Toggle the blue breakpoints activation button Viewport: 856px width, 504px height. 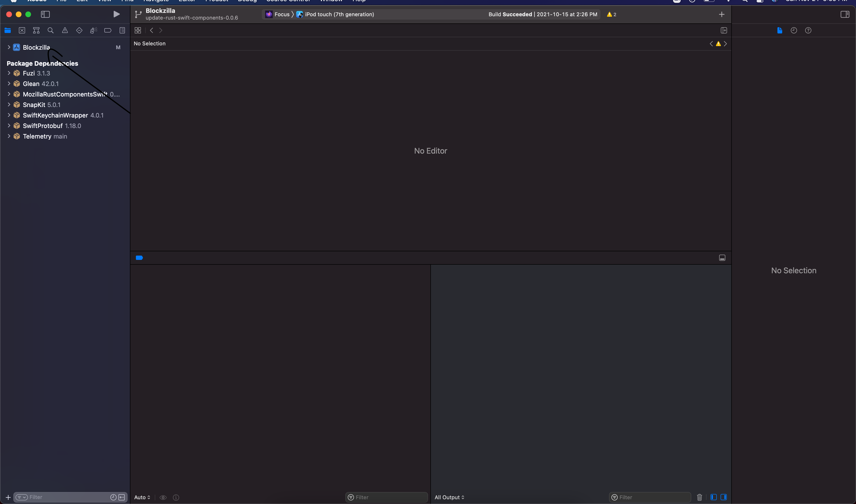pos(139,258)
